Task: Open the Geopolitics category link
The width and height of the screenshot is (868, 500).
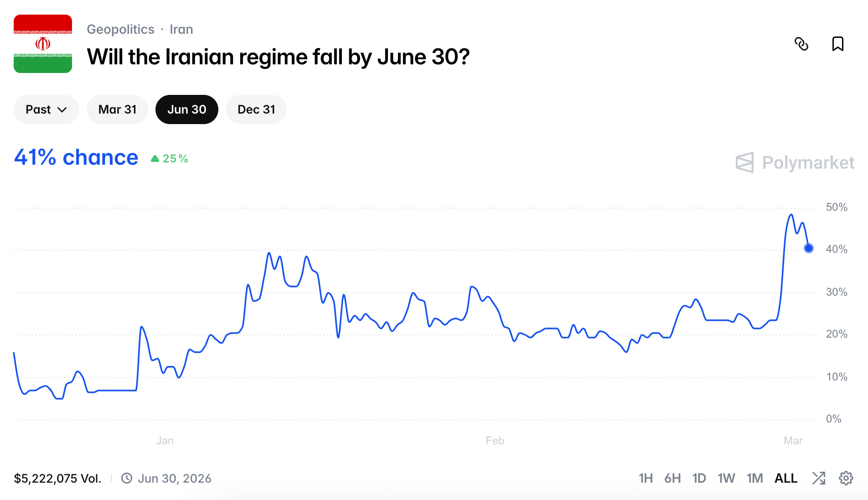Action: click(121, 29)
